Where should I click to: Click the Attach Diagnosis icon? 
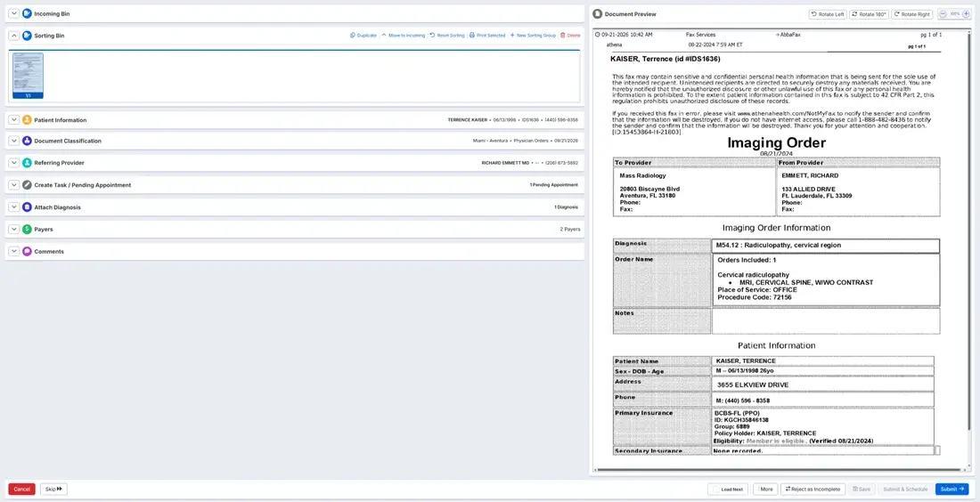[x=27, y=207]
